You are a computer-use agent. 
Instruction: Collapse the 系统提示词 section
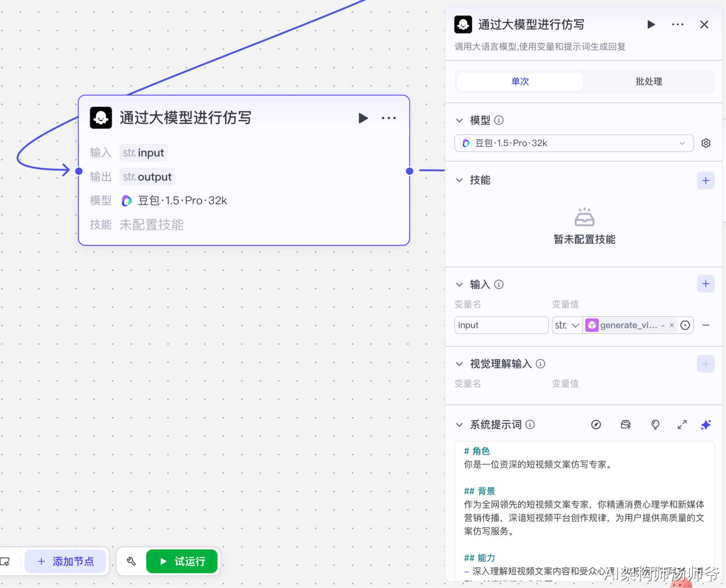click(x=459, y=425)
